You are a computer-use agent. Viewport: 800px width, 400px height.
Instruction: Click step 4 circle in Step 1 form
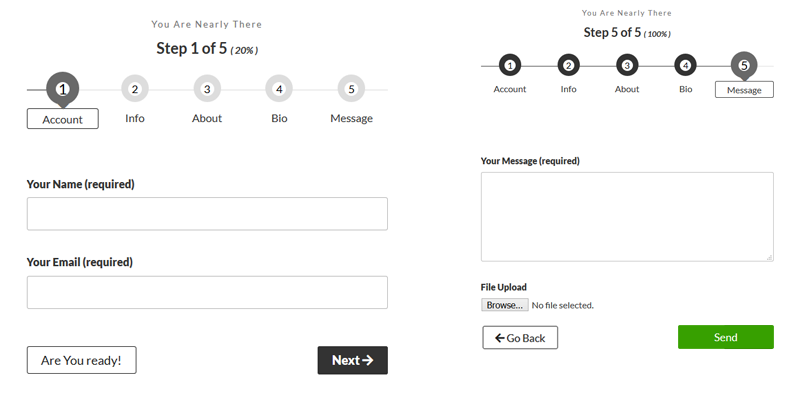click(279, 89)
